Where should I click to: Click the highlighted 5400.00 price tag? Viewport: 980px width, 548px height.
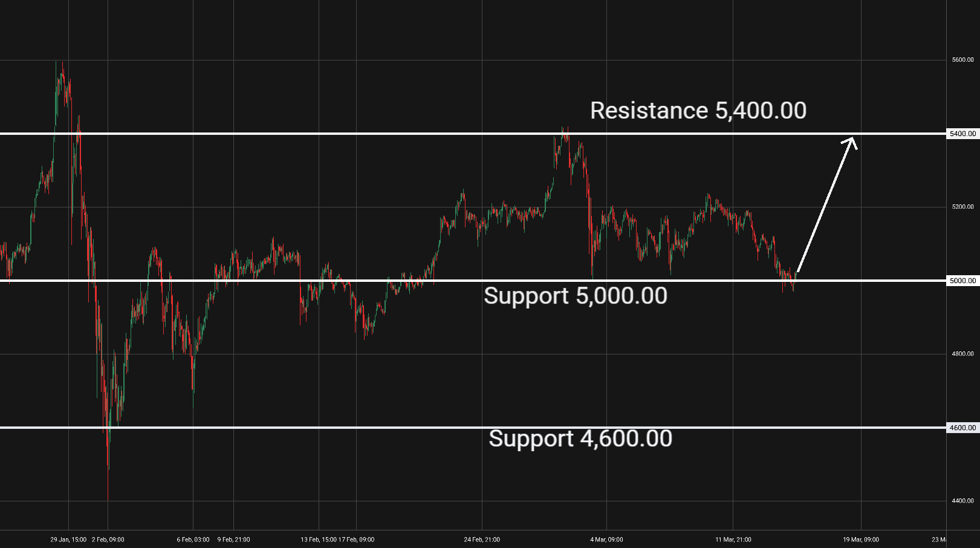tap(962, 134)
